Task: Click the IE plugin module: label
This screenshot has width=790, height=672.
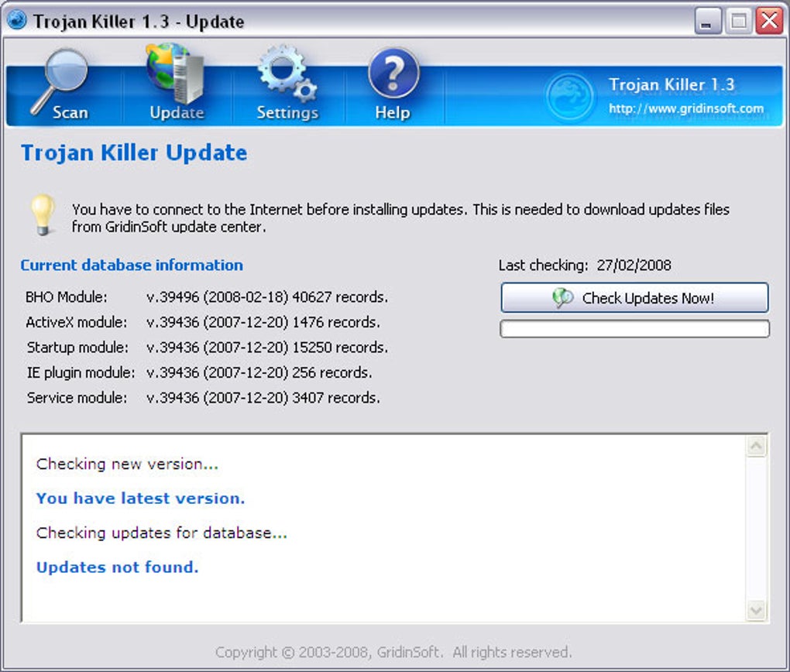Action: tap(81, 372)
